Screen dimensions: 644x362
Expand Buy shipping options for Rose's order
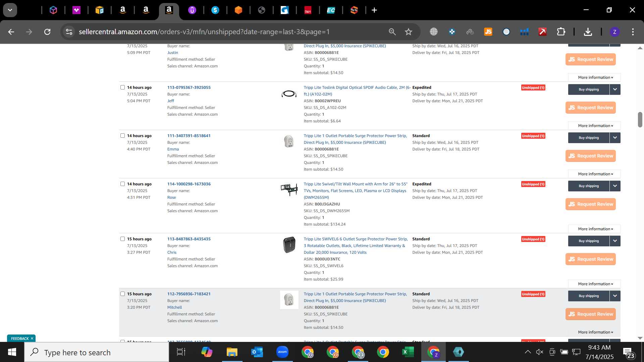[x=615, y=186]
